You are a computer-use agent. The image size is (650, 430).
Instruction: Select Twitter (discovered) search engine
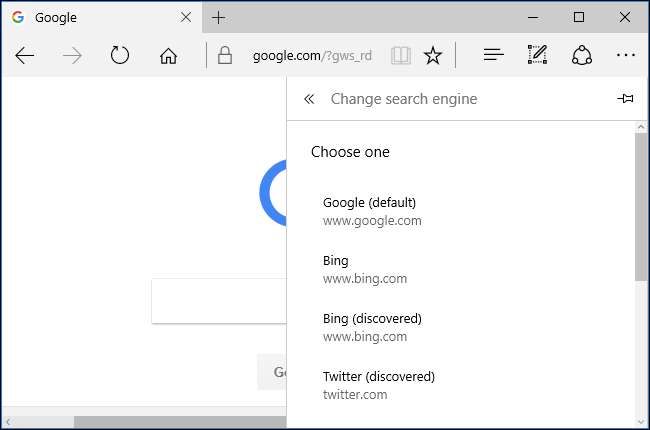379,385
